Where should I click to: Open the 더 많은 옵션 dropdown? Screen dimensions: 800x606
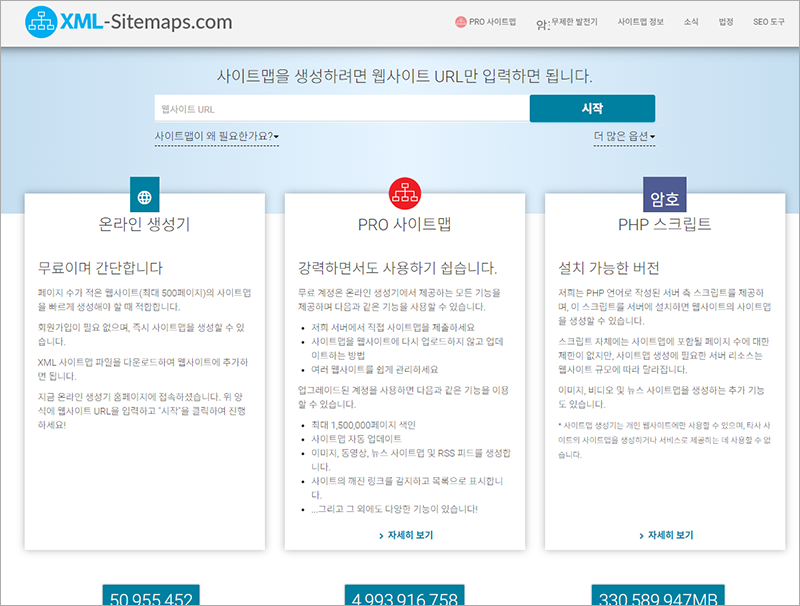624,136
